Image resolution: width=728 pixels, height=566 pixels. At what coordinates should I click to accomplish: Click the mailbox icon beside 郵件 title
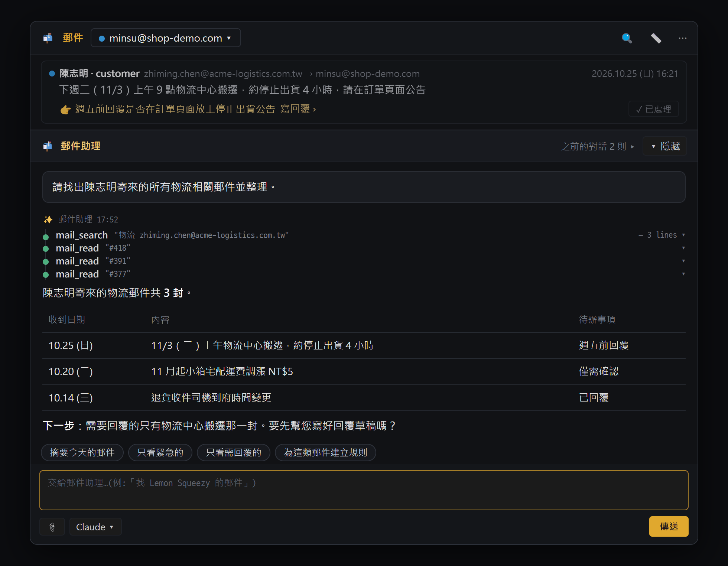(x=48, y=38)
